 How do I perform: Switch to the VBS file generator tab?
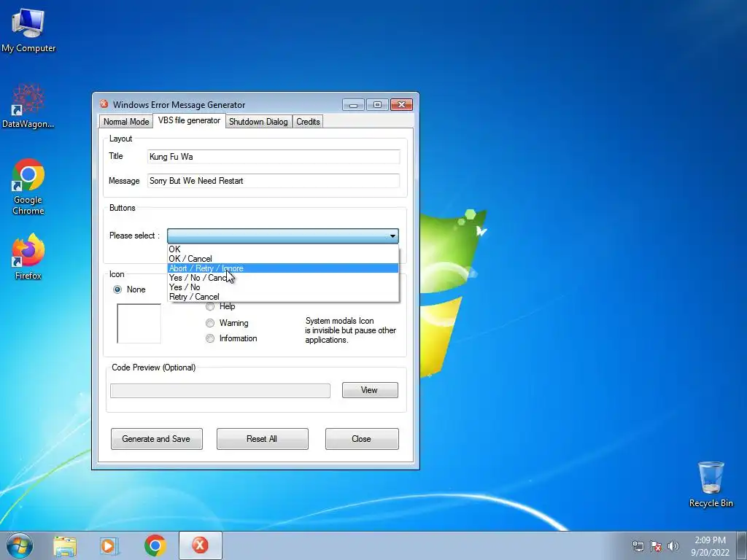pyautogui.click(x=189, y=120)
